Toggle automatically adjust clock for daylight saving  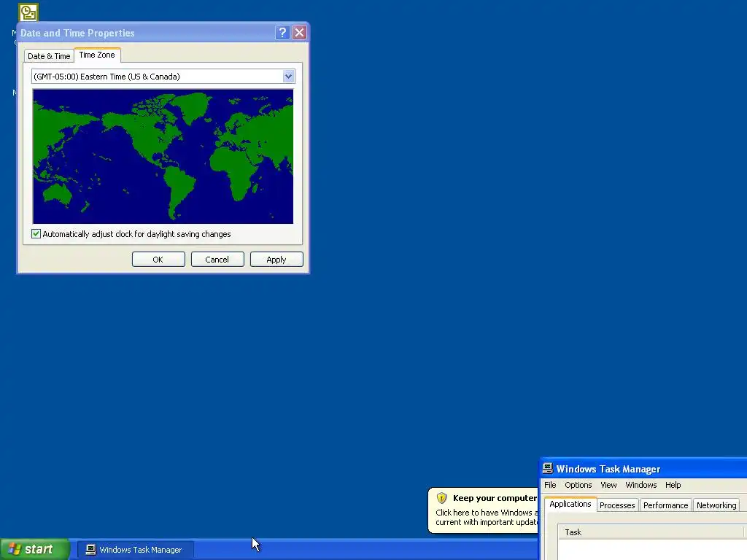tap(36, 234)
